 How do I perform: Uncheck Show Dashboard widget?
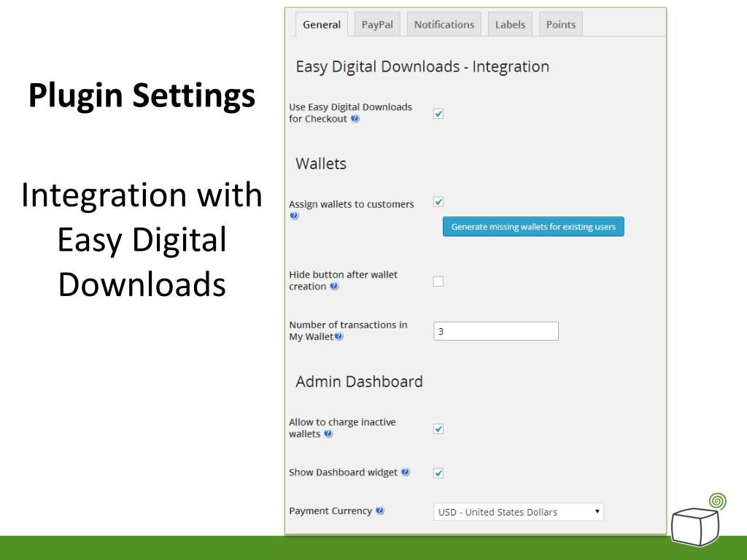438,472
